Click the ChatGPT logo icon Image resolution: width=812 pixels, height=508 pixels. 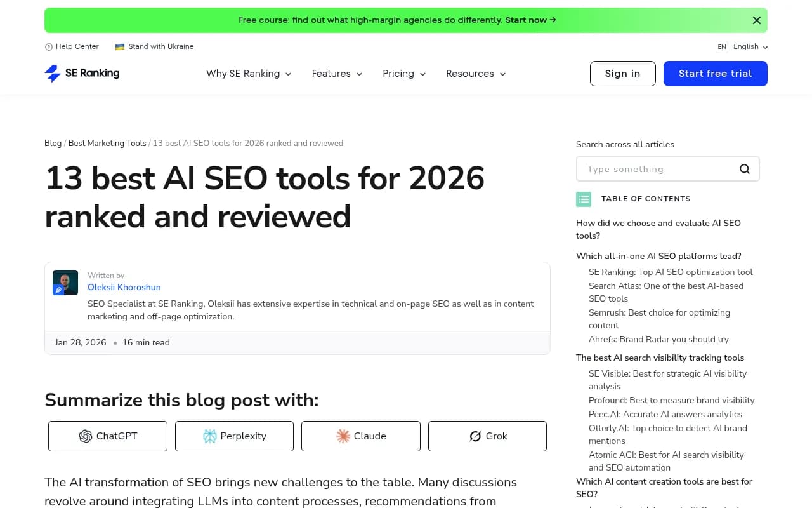click(86, 436)
